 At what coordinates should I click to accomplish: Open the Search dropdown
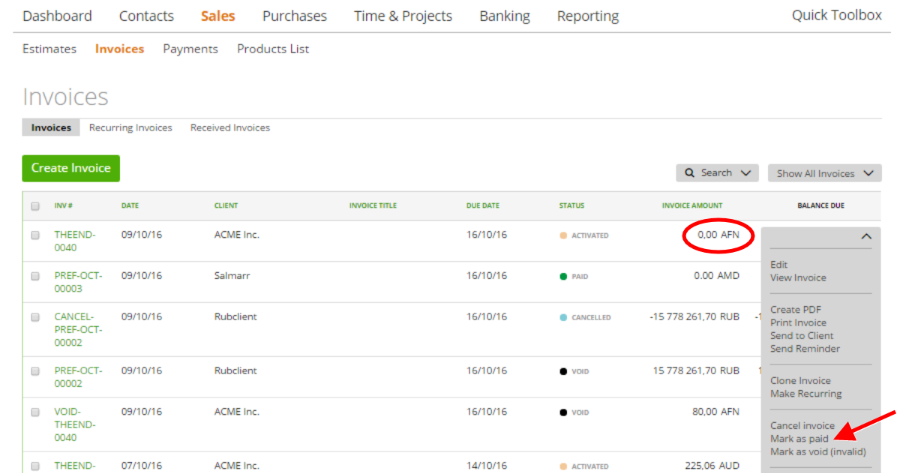[717, 173]
